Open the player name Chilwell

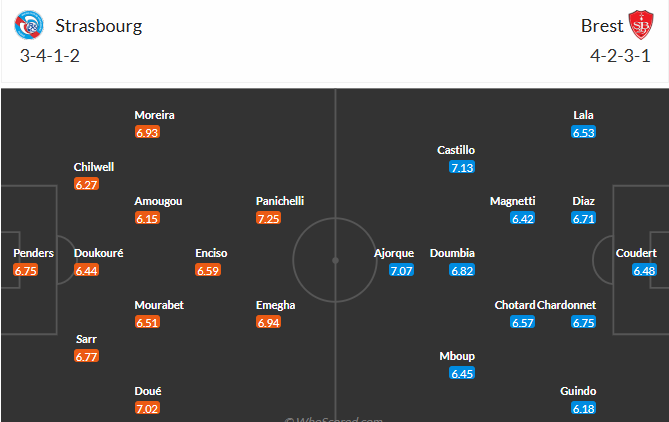click(x=94, y=167)
